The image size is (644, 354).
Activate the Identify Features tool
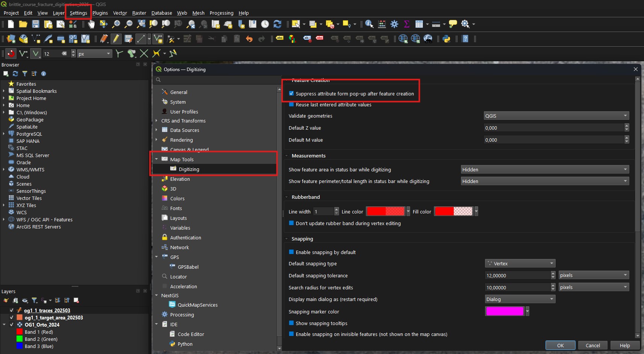(369, 24)
